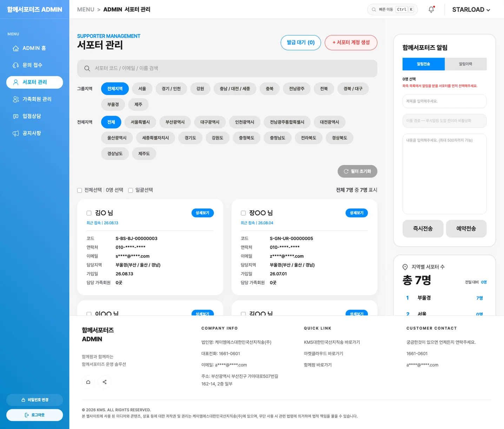Select 서포터 관리 in the sidebar menu
This screenshot has width=504, height=429.
point(34,82)
